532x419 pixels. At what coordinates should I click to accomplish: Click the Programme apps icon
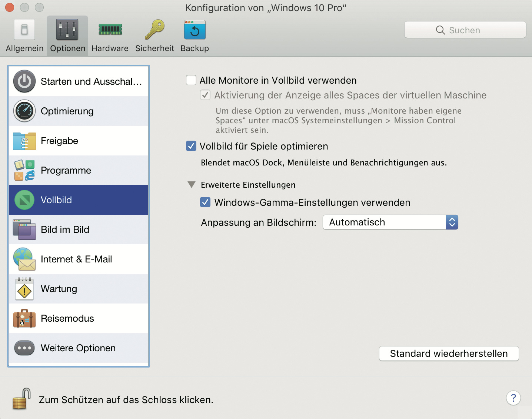[24, 170]
